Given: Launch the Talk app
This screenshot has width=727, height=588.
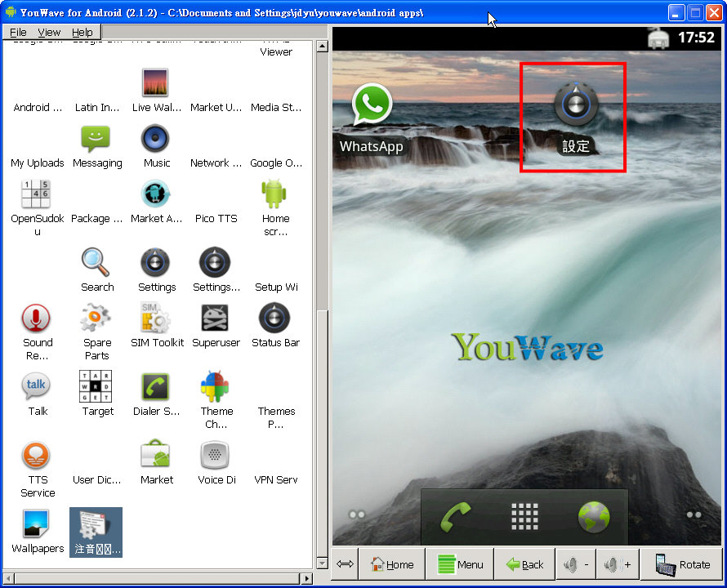Looking at the screenshot, I should tap(36, 385).
